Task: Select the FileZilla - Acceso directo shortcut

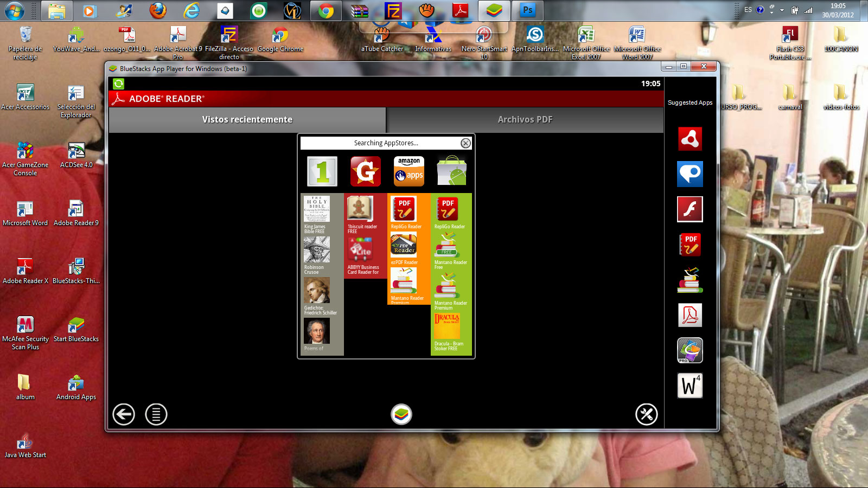Action: [229, 43]
